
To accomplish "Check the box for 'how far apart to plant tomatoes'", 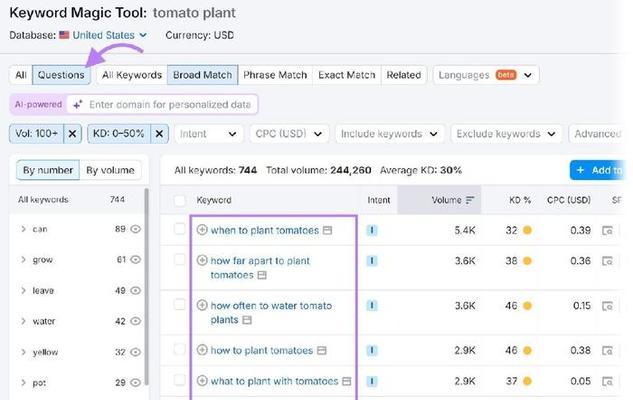I will [x=179, y=260].
